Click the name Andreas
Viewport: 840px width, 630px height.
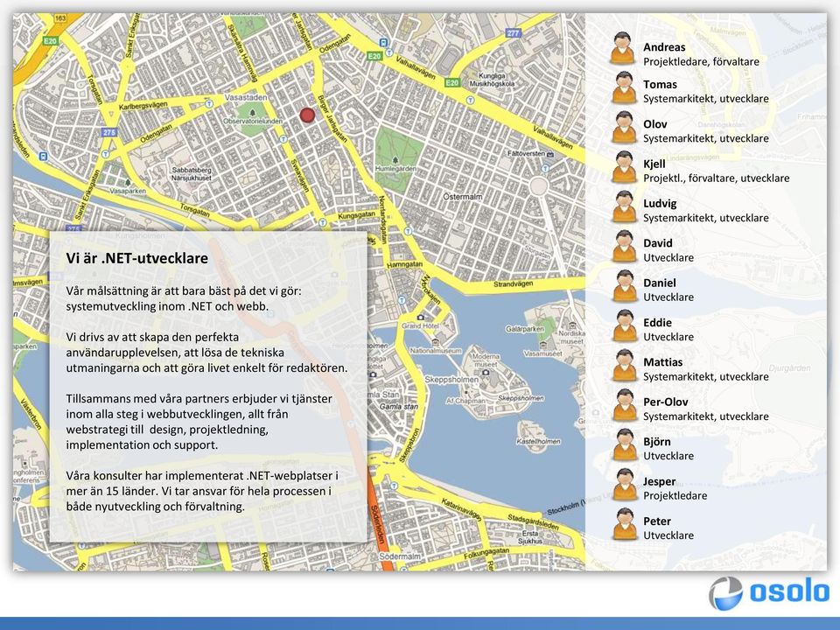pyautogui.click(x=664, y=47)
